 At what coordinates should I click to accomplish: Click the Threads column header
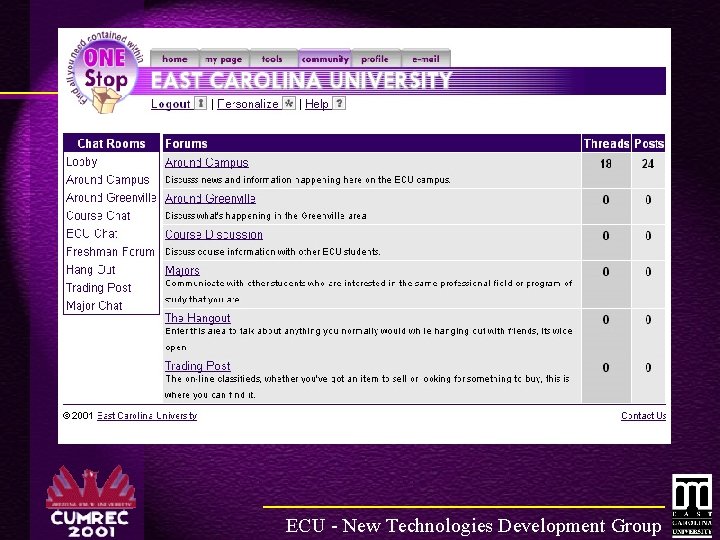(x=606, y=143)
